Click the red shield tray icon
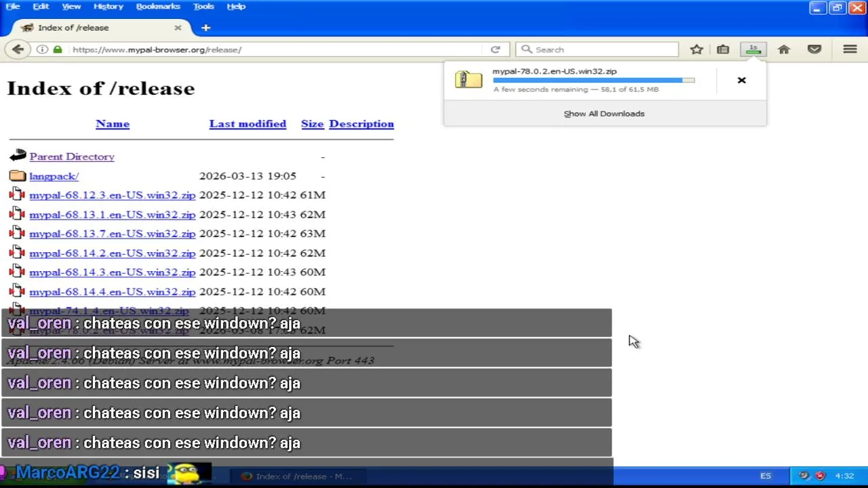Image resolution: width=868 pixels, height=488 pixels. pos(820,476)
